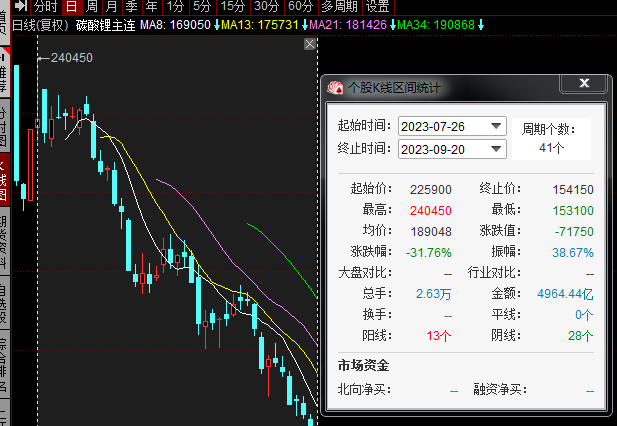Expand the 终止时间 end date dropdown
This screenshot has width=617, height=426.
pyautogui.click(x=496, y=149)
